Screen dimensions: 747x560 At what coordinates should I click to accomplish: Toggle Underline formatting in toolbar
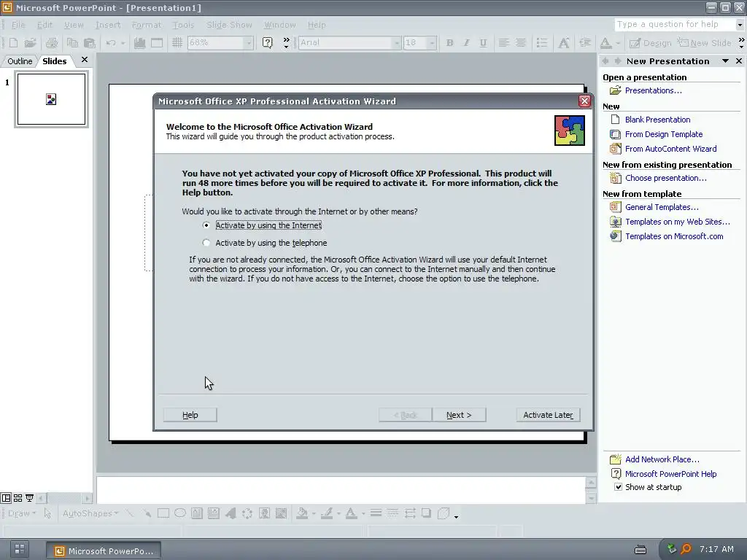coord(483,43)
